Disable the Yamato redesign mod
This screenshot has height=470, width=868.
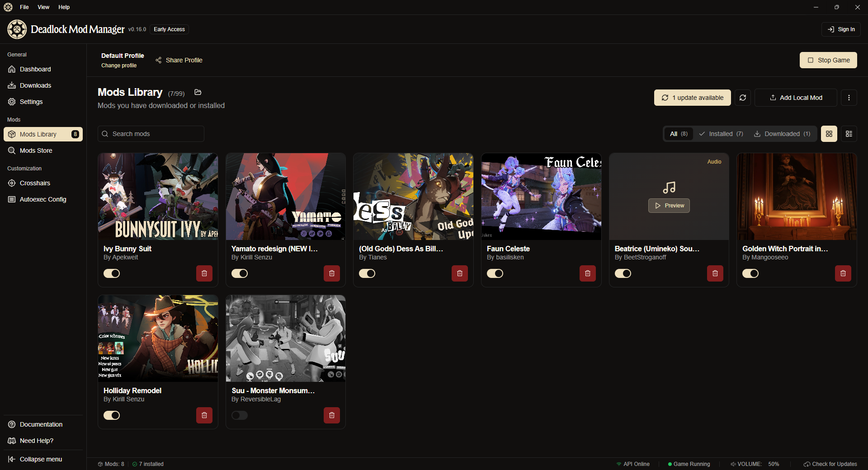240,273
